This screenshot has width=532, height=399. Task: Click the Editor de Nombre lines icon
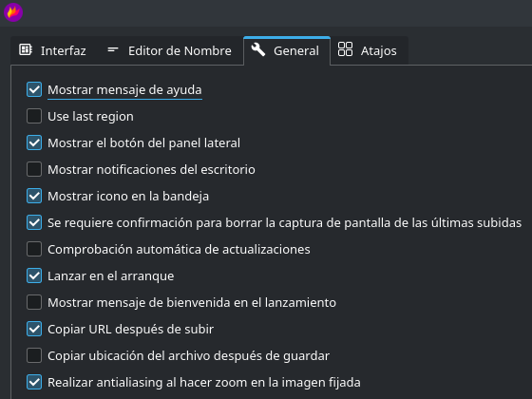(x=113, y=49)
